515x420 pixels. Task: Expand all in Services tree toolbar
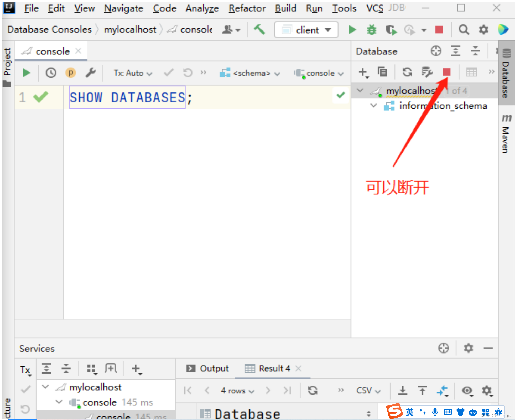click(x=46, y=368)
